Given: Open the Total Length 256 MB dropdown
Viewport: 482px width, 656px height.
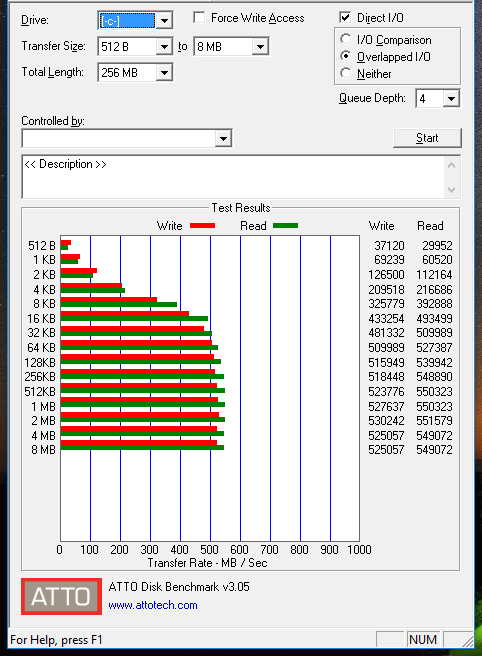Looking at the screenshot, I should (x=164, y=73).
